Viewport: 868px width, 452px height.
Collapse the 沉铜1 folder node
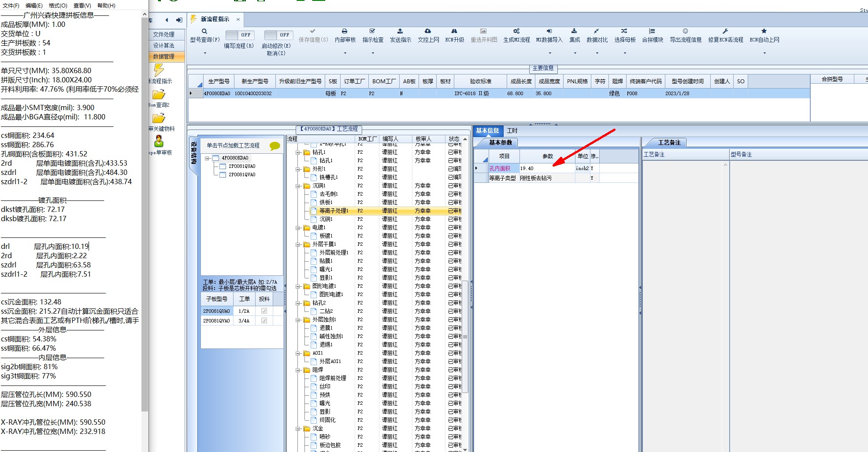[298, 186]
